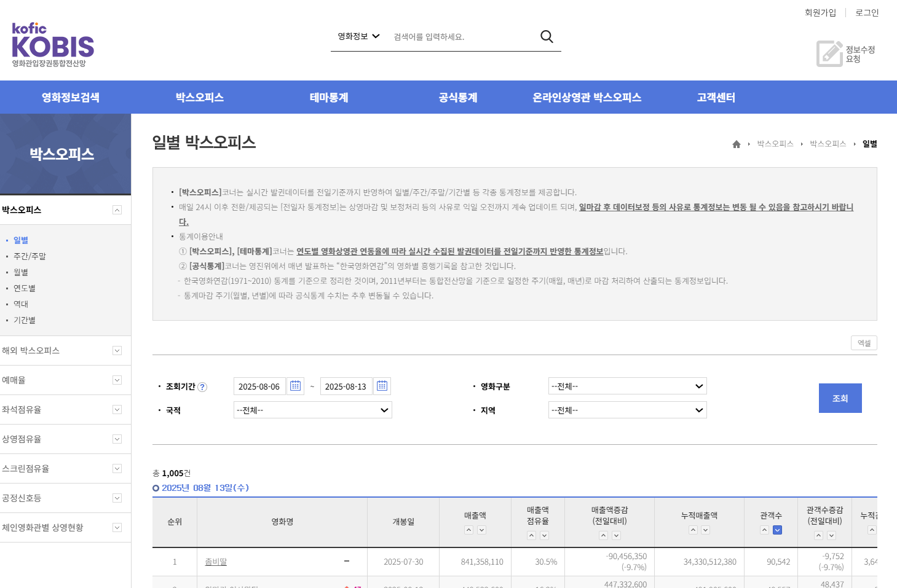Open the 테마통계 menu
897x588 pixels.
point(328,97)
